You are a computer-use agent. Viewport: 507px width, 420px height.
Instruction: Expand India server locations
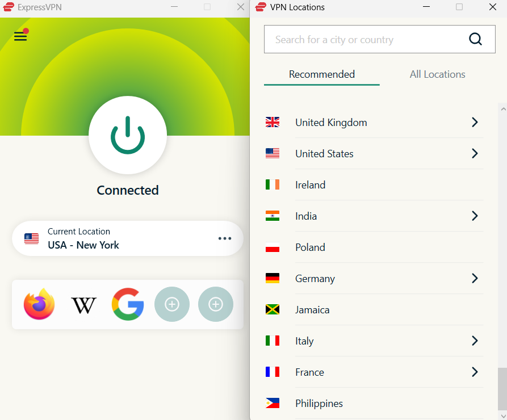coord(475,216)
